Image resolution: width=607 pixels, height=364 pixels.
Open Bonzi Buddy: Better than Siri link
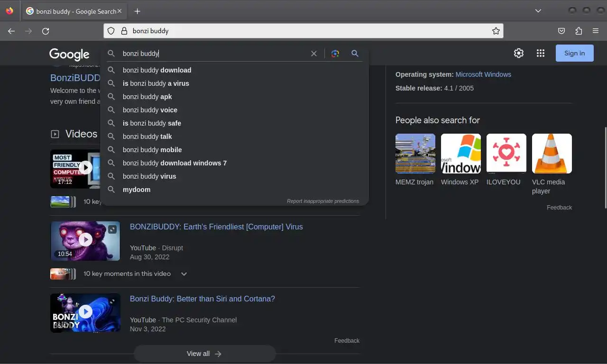pyautogui.click(x=202, y=299)
